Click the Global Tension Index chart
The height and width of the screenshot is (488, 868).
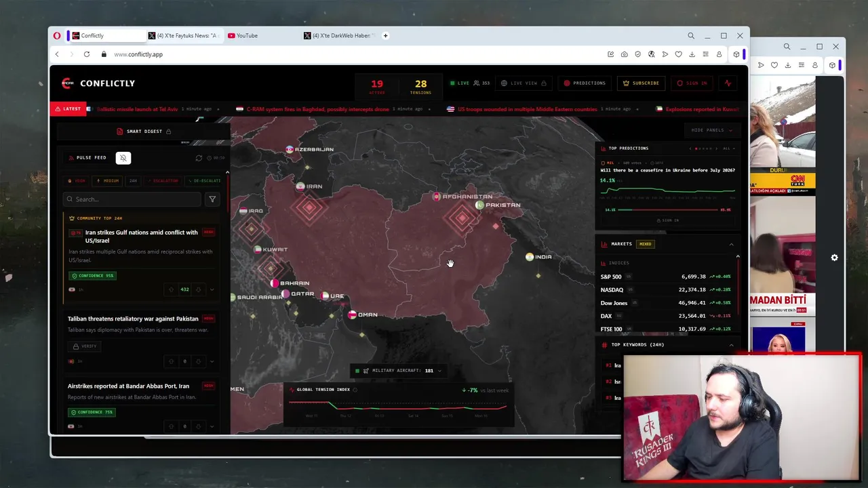coord(398,405)
